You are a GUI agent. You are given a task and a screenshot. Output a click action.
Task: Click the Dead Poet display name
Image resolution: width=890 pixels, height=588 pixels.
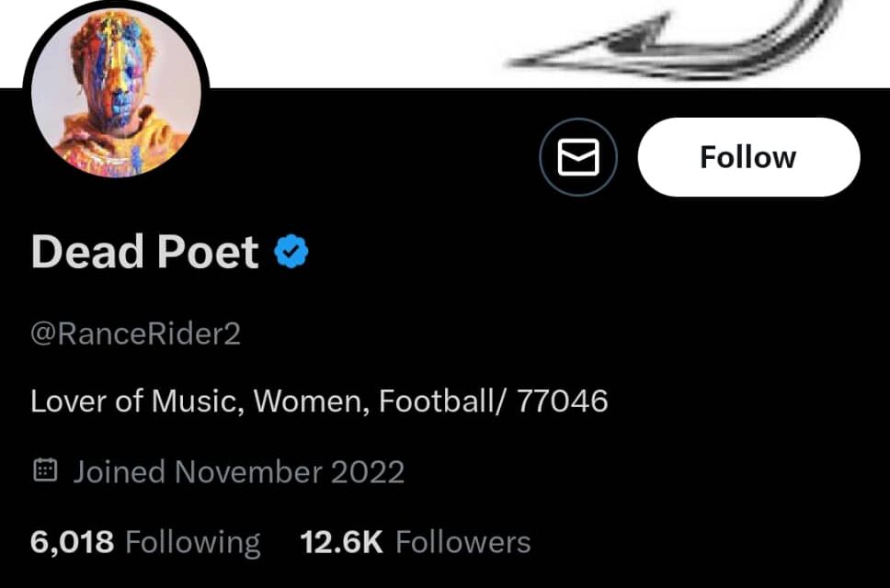[144, 251]
